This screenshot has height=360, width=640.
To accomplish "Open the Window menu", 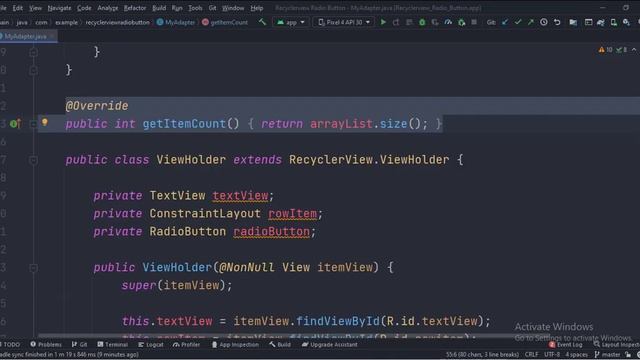I will pyautogui.click(x=233, y=8).
